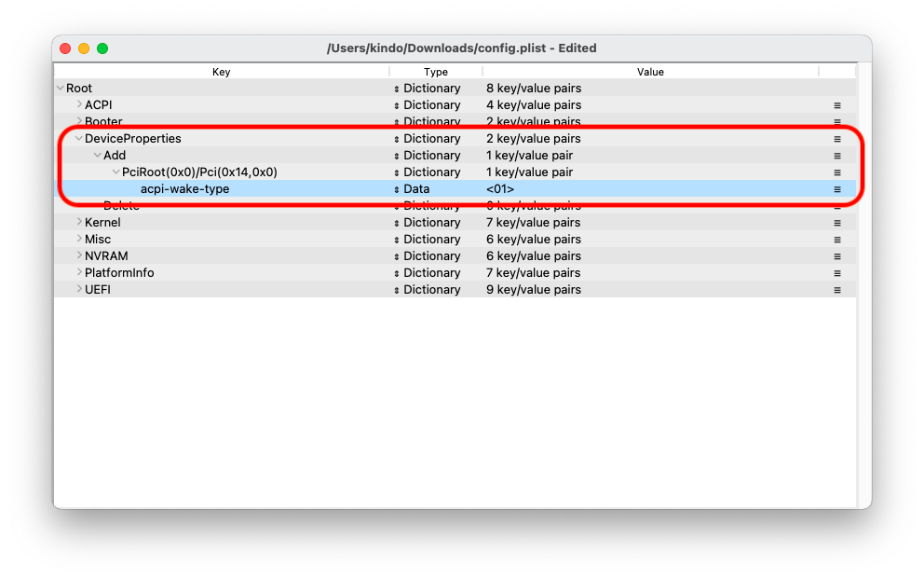The image size is (924, 578).
Task: Click the row menu icon for acpi-wake-type
Action: click(x=836, y=189)
